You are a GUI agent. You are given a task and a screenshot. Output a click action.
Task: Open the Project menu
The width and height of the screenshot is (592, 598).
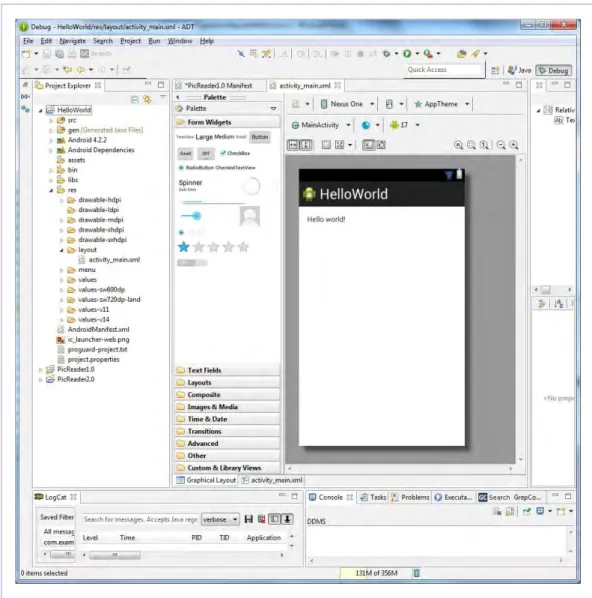[x=130, y=41]
